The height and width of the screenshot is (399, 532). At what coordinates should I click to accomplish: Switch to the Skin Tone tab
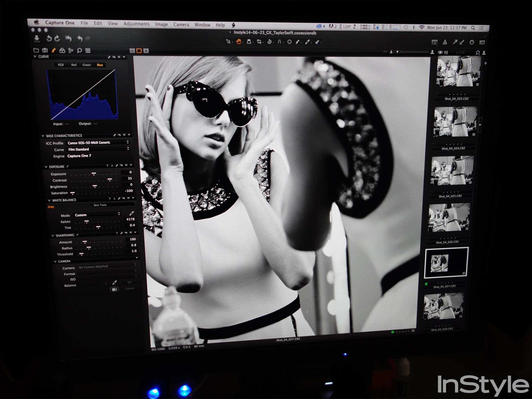(100, 205)
